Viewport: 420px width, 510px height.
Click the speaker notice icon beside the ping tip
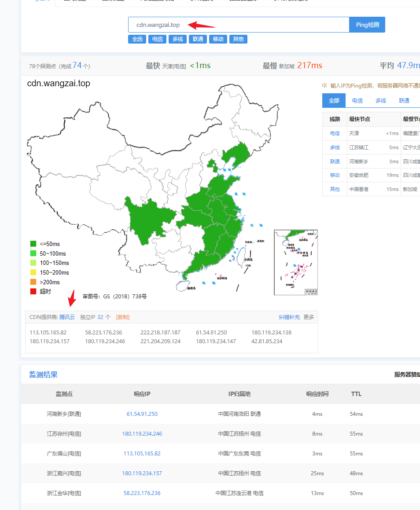click(x=324, y=85)
